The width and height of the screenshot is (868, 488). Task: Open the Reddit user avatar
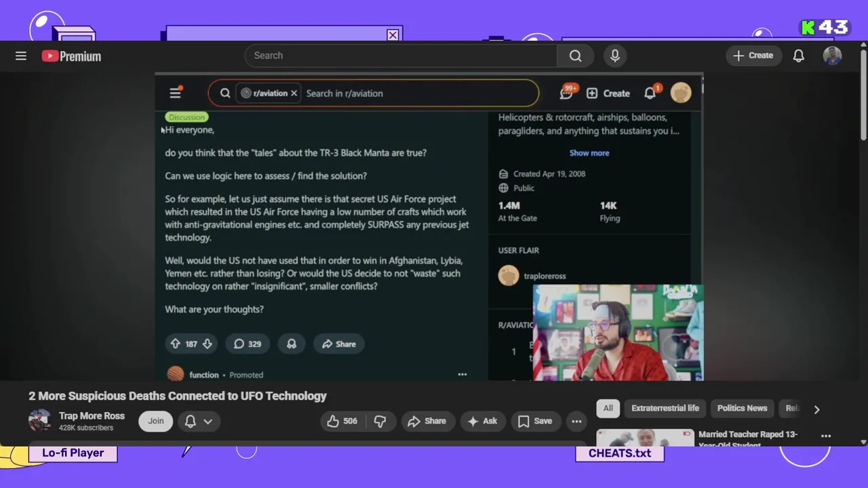point(681,93)
